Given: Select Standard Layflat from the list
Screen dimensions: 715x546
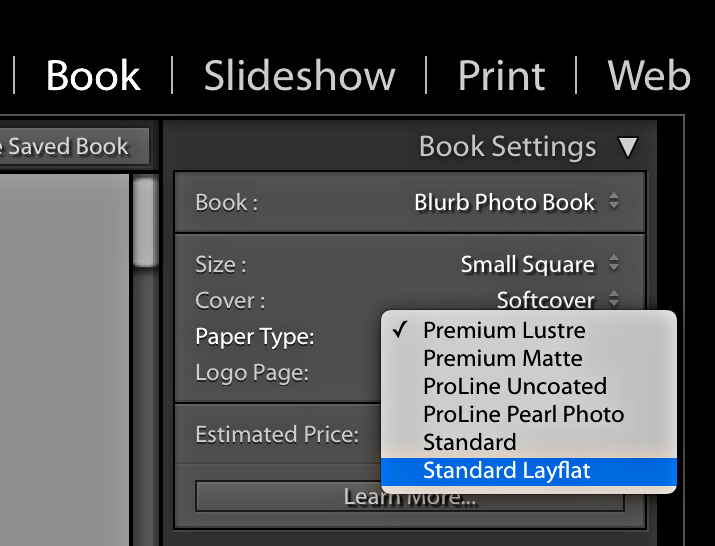Looking at the screenshot, I should coord(506,470).
